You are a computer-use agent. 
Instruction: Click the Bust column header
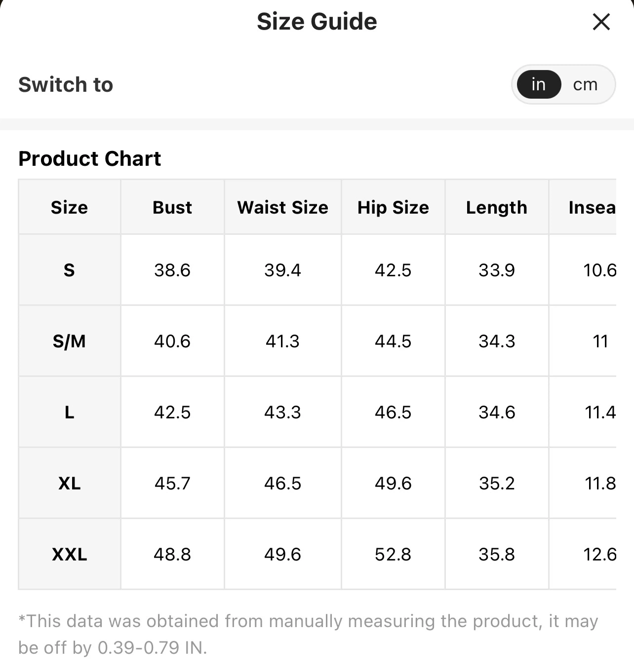click(172, 207)
